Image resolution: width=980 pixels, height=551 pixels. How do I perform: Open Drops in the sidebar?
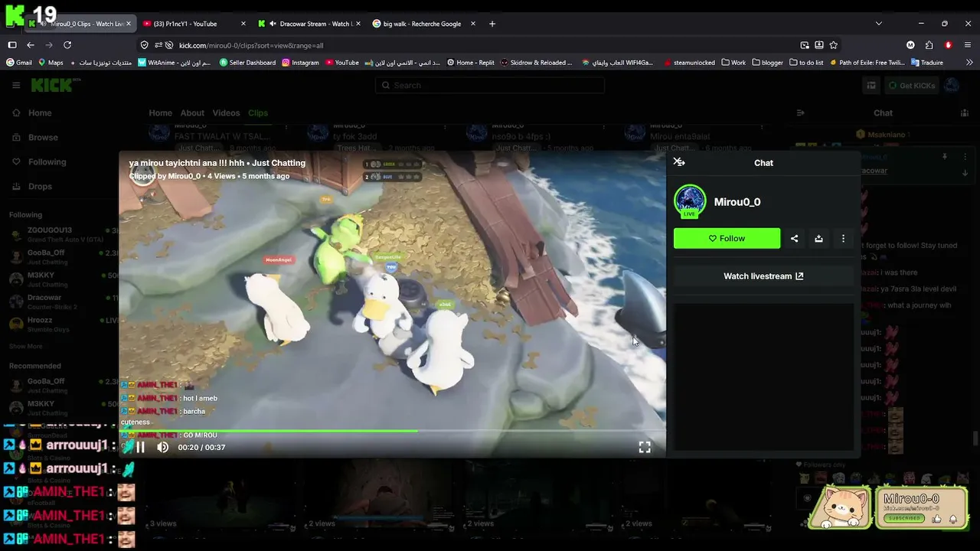coord(32,186)
